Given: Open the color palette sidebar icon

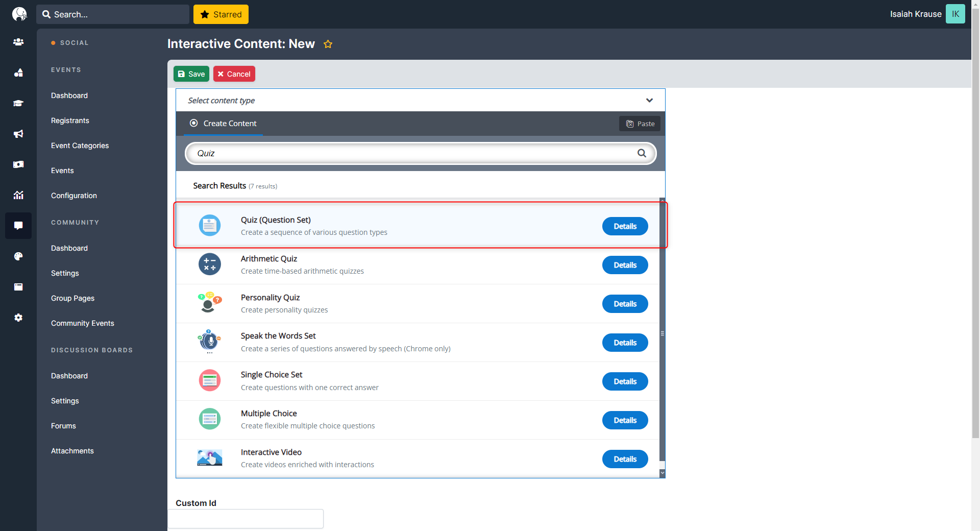Looking at the screenshot, I should pyautogui.click(x=18, y=256).
